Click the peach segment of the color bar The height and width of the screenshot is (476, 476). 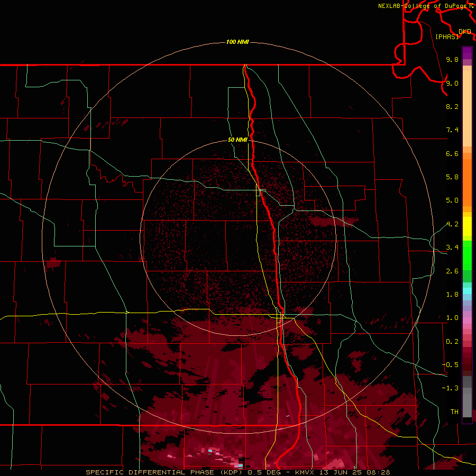point(467,108)
